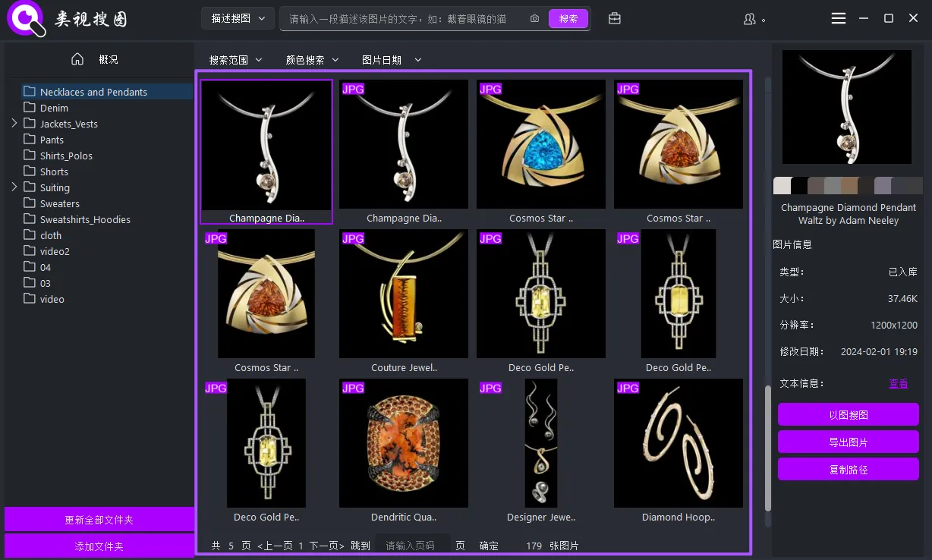This screenshot has height=560, width=932.
Task: Click the 复制路径 button
Action: 848,469
